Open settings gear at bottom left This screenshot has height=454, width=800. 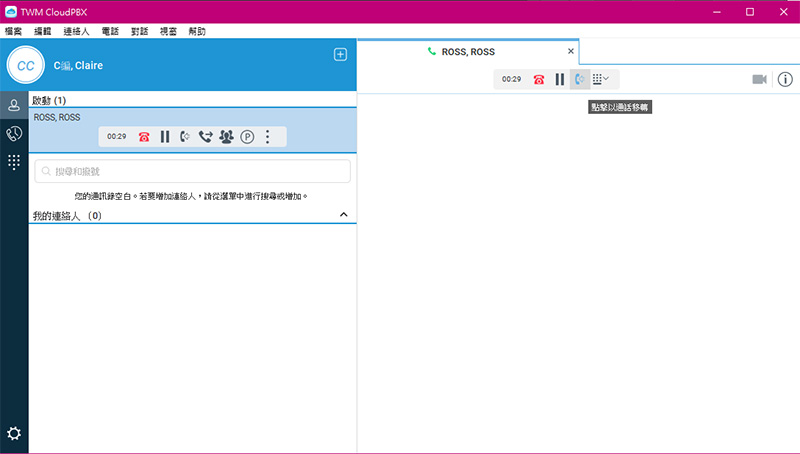point(14,434)
